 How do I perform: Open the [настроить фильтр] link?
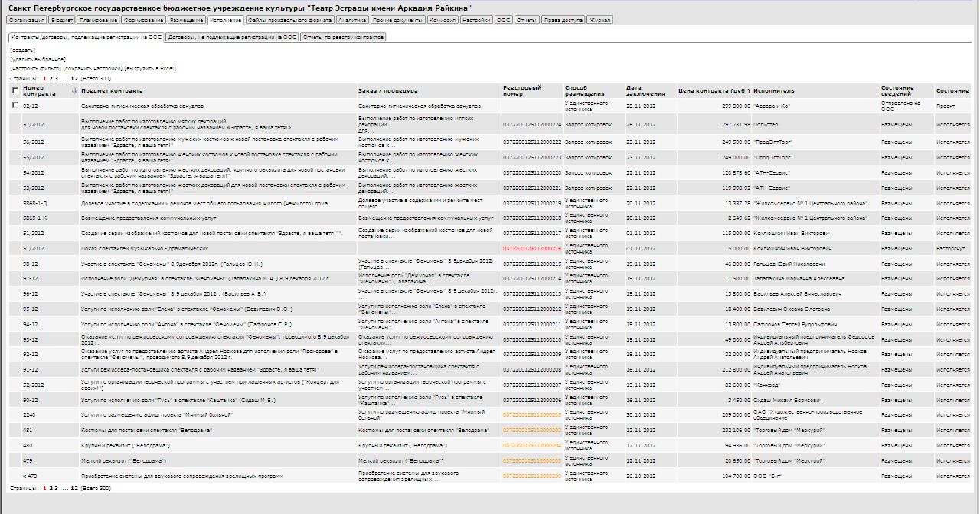coord(35,69)
